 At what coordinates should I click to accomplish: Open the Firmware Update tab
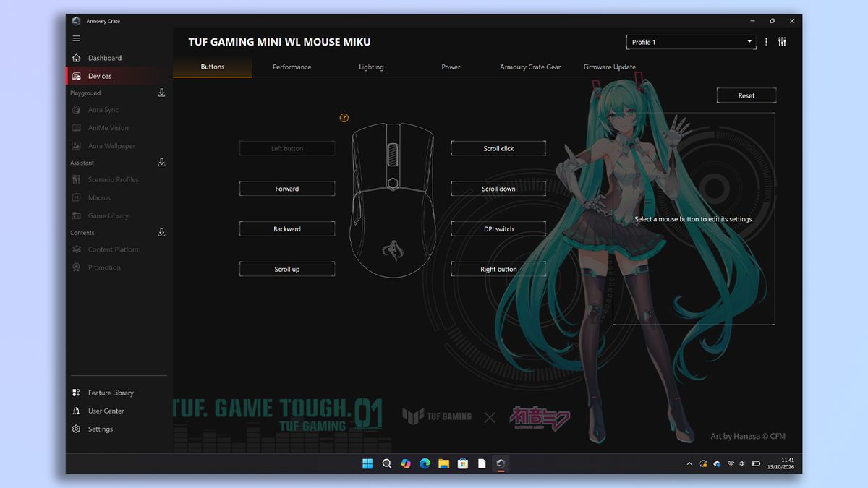610,67
